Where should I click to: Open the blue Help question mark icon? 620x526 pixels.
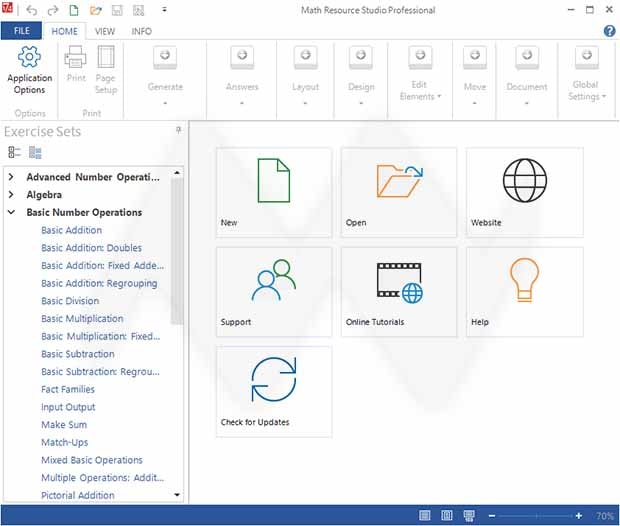609,31
